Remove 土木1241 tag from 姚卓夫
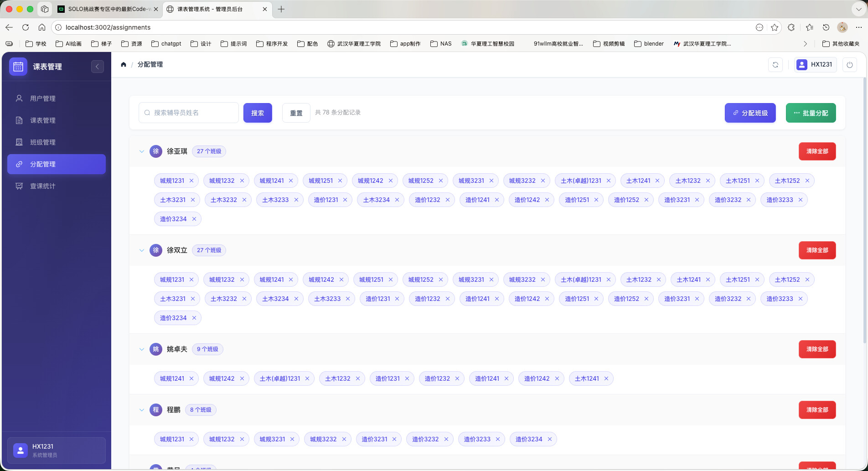The image size is (868, 471). [x=606, y=379]
